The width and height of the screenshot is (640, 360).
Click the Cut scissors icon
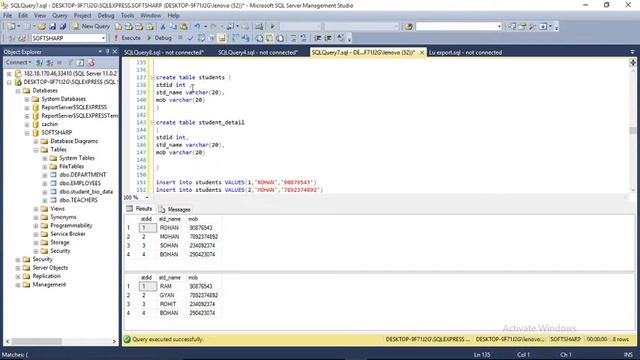[163, 27]
